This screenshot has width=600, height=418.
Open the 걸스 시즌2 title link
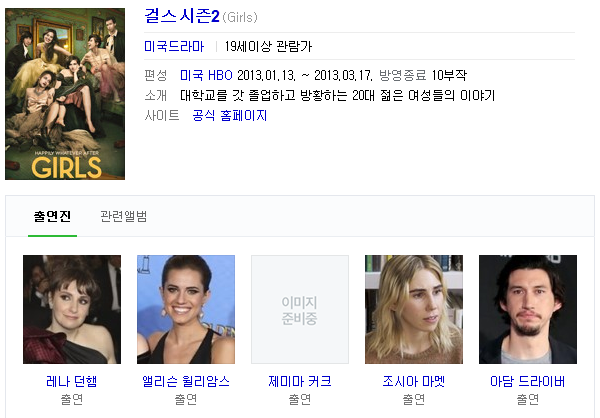tap(182, 16)
